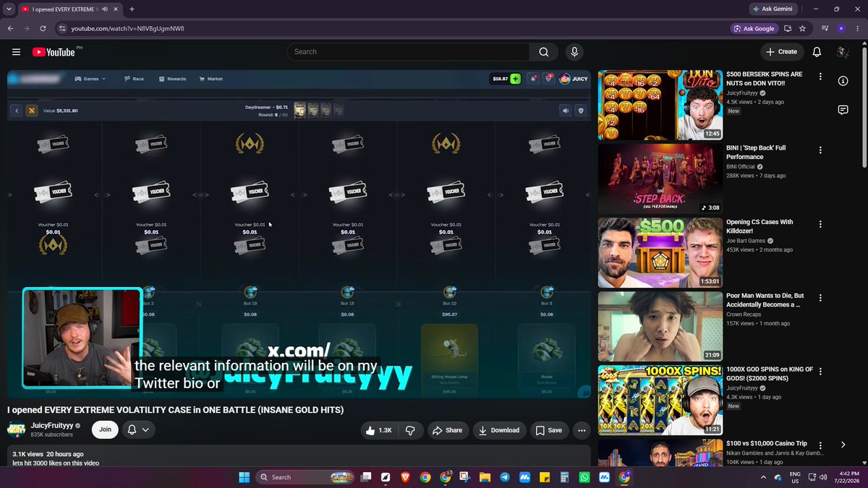Bookmark this page with the star icon

[x=802, y=29]
